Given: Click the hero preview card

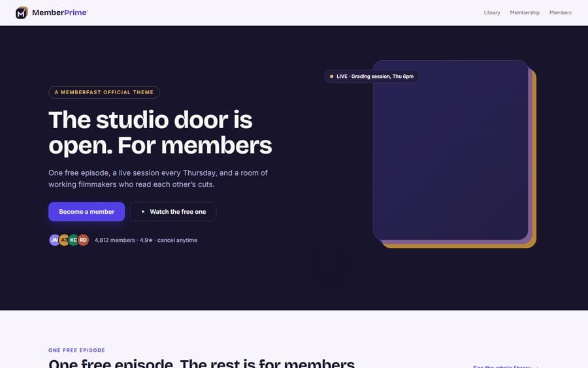Looking at the screenshot, I should click(450, 150).
